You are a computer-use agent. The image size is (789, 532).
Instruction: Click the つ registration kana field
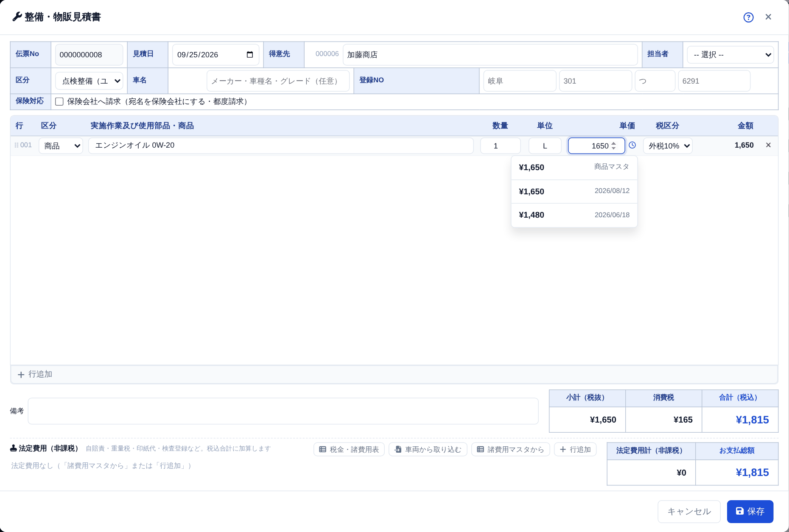[x=655, y=81]
